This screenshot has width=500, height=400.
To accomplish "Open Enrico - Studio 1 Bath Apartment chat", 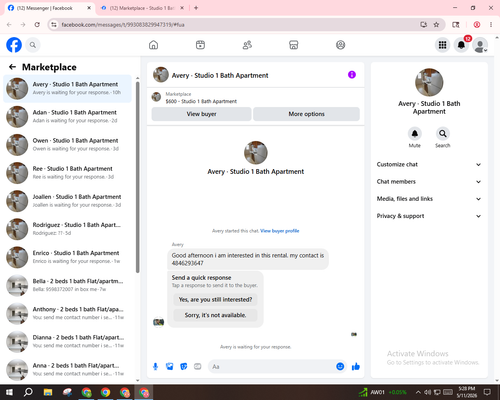I will tap(67, 257).
